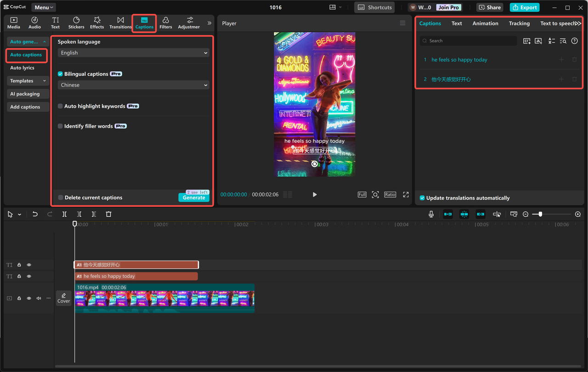Open the Menu in the top left
This screenshot has height=372, width=588.
[43, 7]
